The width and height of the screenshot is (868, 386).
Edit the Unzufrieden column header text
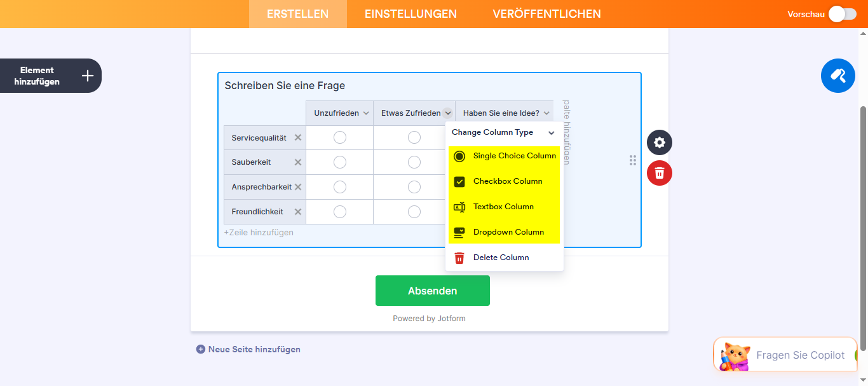(x=337, y=113)
